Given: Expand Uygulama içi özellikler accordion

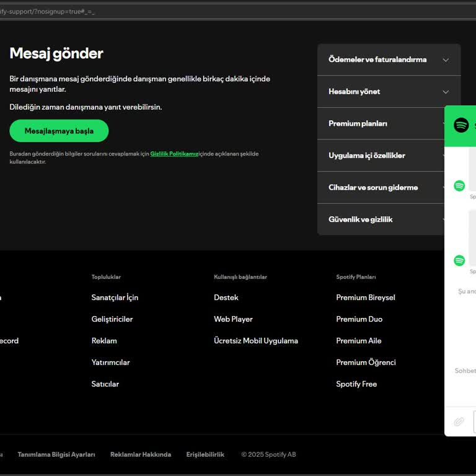Looking at the screenshot, I should [381, 156].
